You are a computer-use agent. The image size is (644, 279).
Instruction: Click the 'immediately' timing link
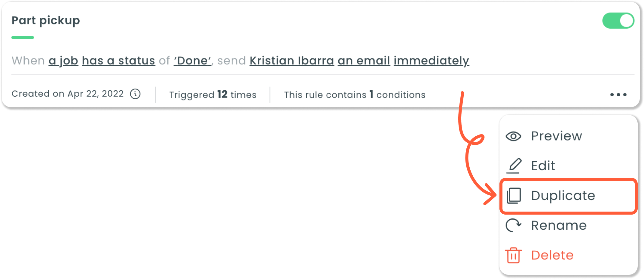[431, 61]
